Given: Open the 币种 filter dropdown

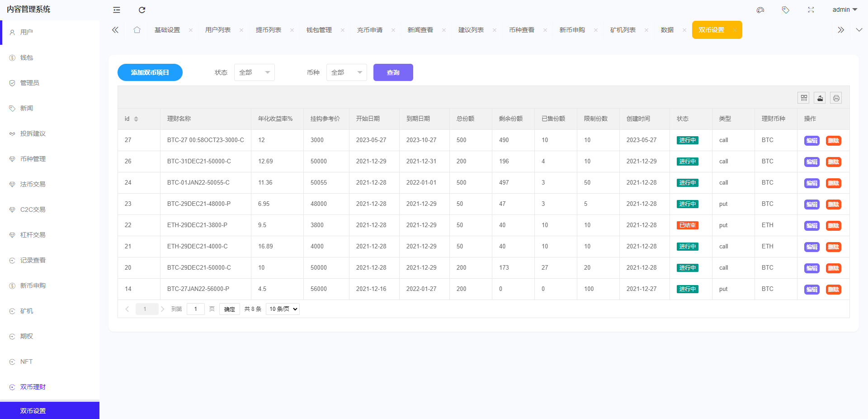Looking at the screenshot, I should (346, 72).
